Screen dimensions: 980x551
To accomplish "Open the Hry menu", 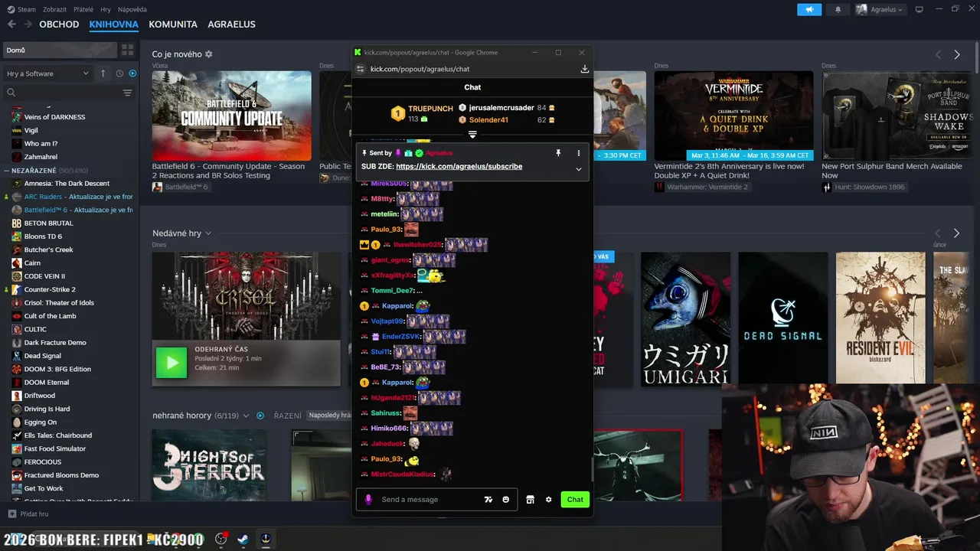I will 106,9.
